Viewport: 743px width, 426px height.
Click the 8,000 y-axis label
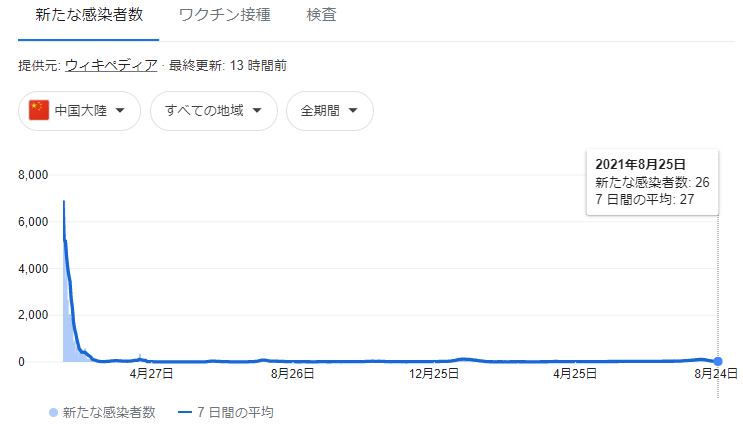(33, 175)
